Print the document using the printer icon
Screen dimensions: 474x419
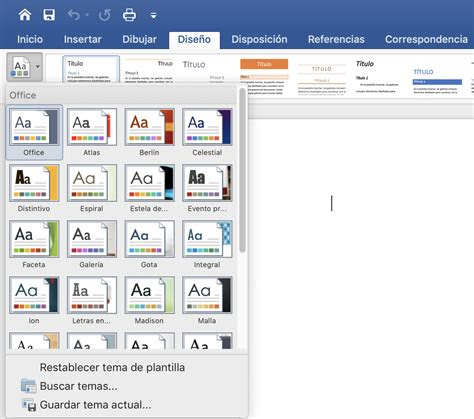[x=129, y=15]
